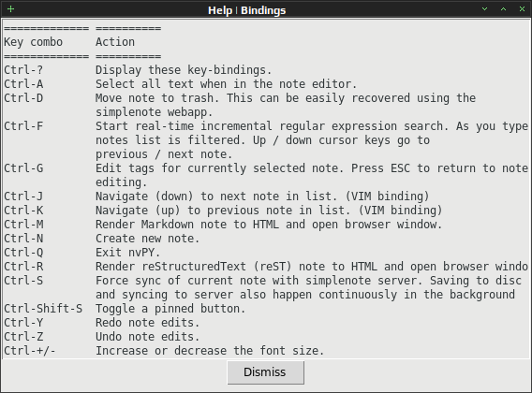Click the 'Create new note.' text
Image resolution: width=532 pixels, height=393 pixels.
point(147,239)
